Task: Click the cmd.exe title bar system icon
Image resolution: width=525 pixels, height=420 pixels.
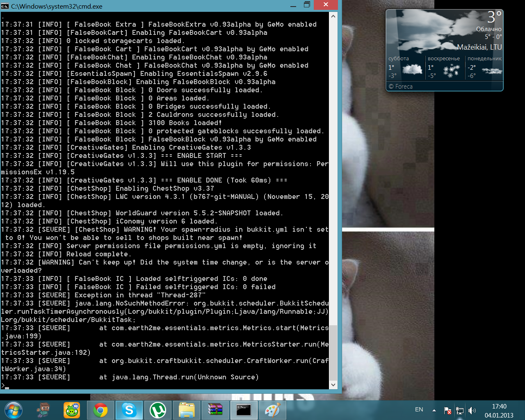Action: click(5, 6)
